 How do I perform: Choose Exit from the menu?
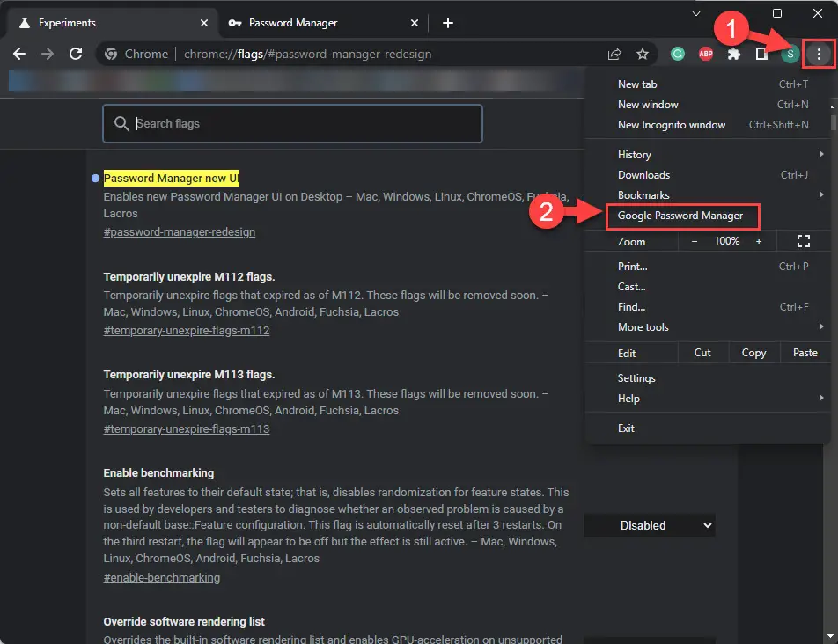(708, 428)
